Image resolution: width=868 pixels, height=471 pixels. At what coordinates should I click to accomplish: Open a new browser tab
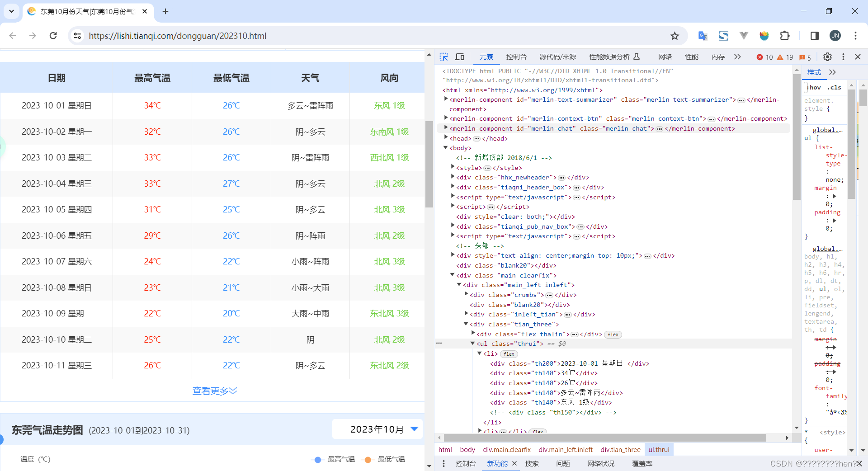[x=165, y=11]
